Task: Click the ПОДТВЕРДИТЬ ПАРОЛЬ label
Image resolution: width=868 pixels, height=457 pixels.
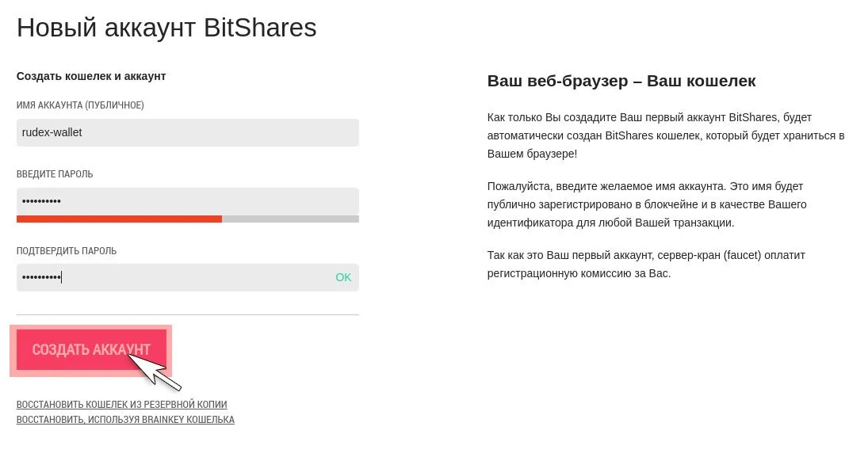Action: [67, 251]
